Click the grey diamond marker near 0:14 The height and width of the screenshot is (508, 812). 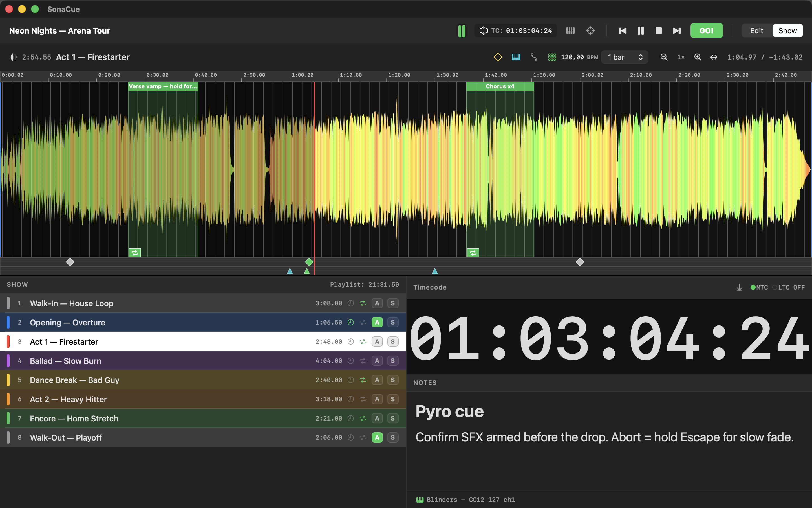coord(70,262)
